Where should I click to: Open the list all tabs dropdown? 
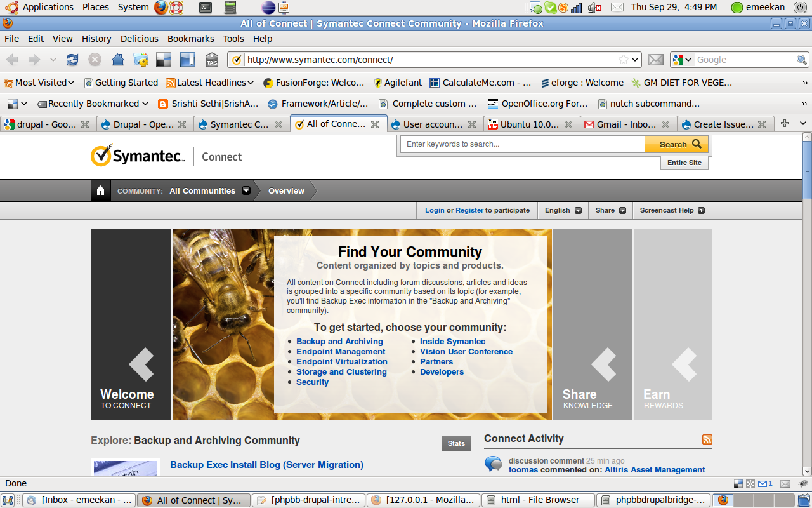[803, 123]
